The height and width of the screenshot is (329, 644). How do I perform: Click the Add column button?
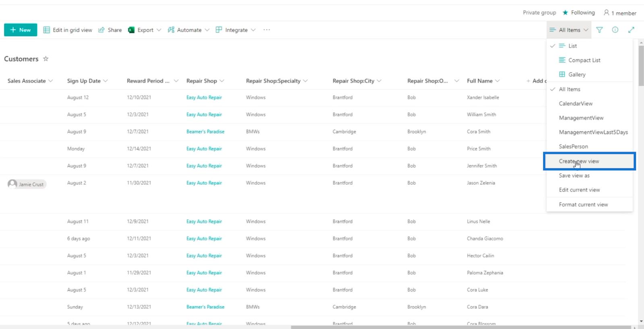536,81
